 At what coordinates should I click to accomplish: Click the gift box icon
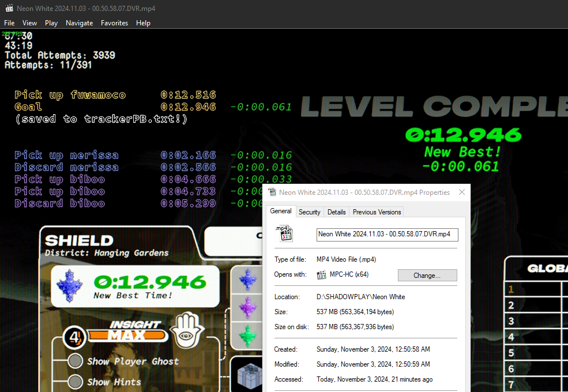click(250, 376)
